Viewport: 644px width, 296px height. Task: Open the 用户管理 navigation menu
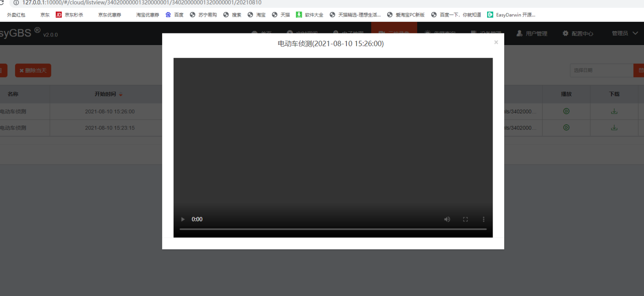click(532, 33)
